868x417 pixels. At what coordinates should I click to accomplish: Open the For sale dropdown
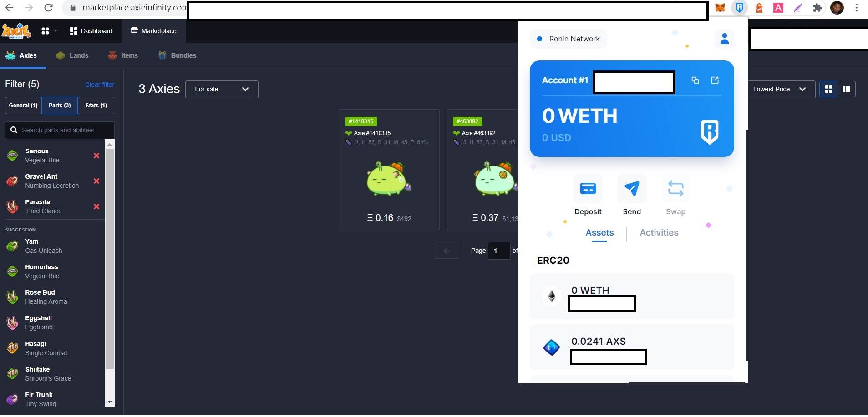coord(222,89)
